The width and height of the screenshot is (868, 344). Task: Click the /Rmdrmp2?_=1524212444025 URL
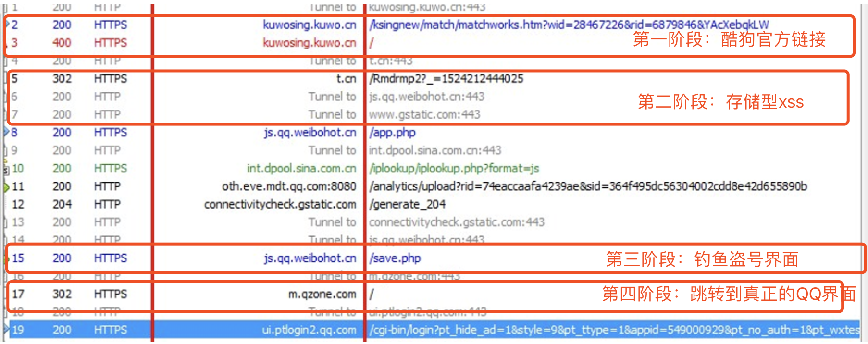pyautogui.click(x=446, y=79)
